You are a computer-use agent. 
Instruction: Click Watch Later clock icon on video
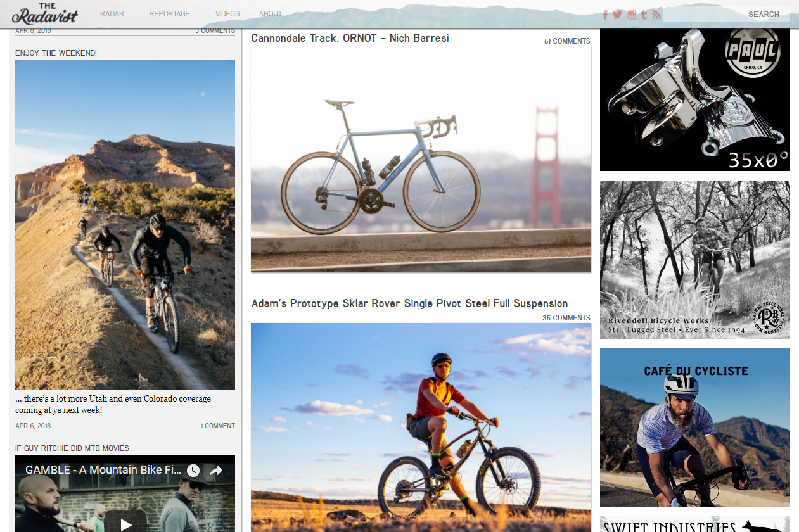click(x=193, y=471)
